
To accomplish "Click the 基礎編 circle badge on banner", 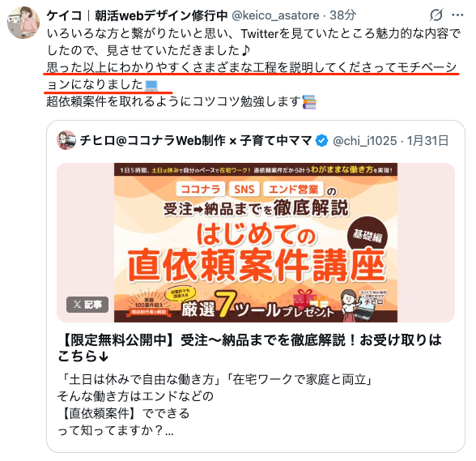I will click(x=368, y=236).
